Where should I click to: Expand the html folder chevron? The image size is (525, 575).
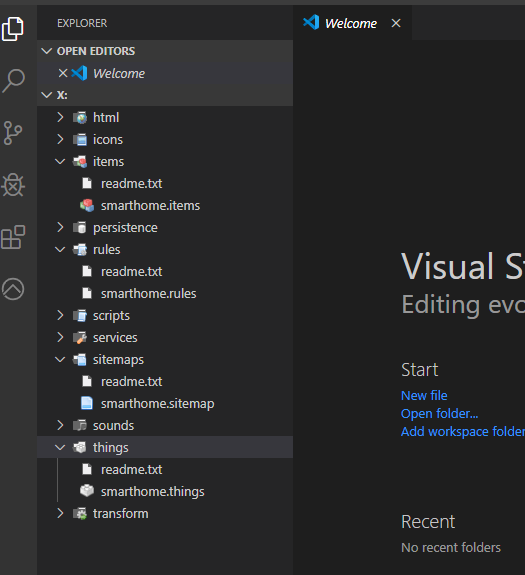click(60, 117)
